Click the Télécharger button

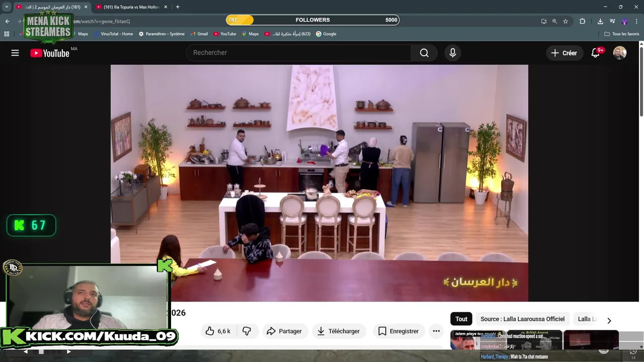pos(339,331)
